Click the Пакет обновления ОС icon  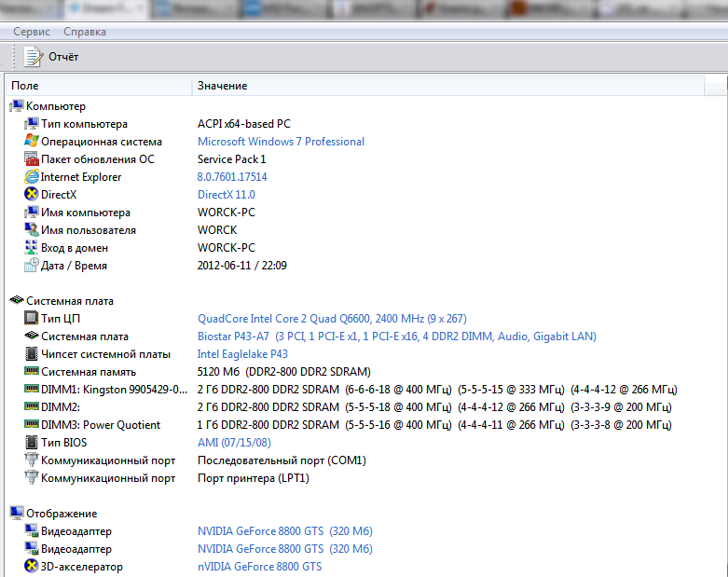32,158
